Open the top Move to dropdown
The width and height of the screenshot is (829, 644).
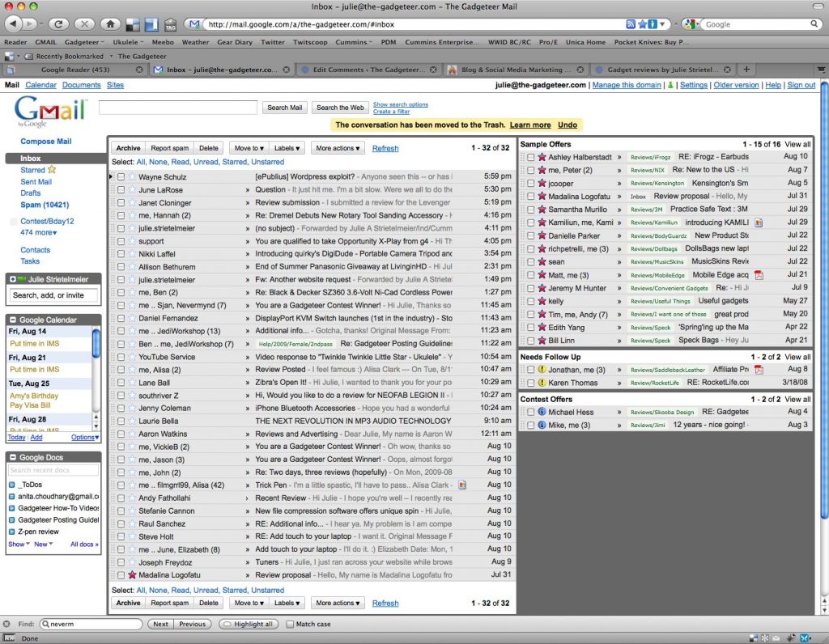pos(249,148)
